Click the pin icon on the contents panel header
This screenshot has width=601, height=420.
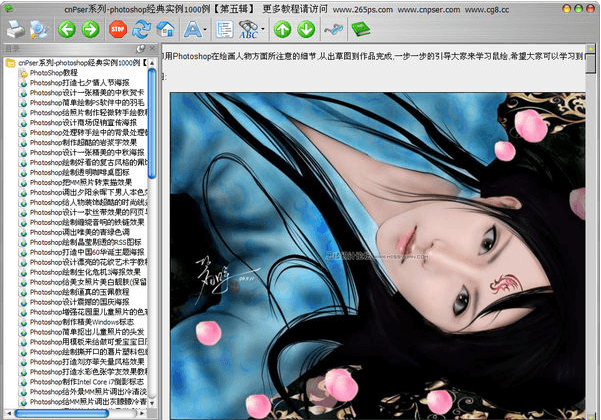click(141, 49)
